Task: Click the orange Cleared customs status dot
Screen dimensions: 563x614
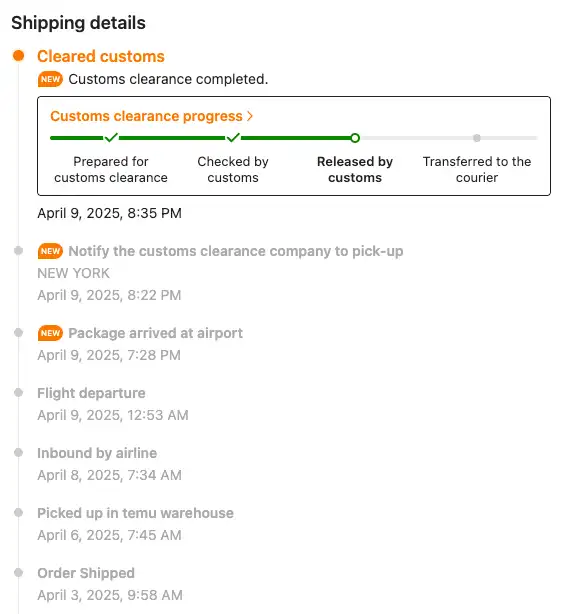Action: click(18, 56)
